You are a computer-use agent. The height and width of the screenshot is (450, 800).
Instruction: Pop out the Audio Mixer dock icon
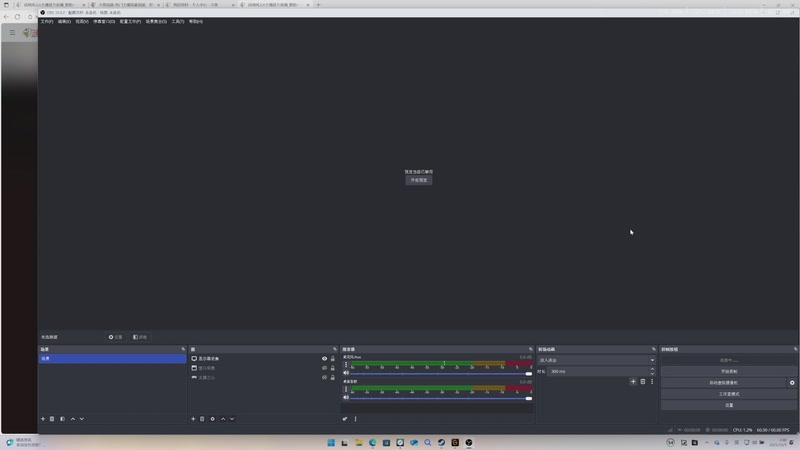(531, 349)
